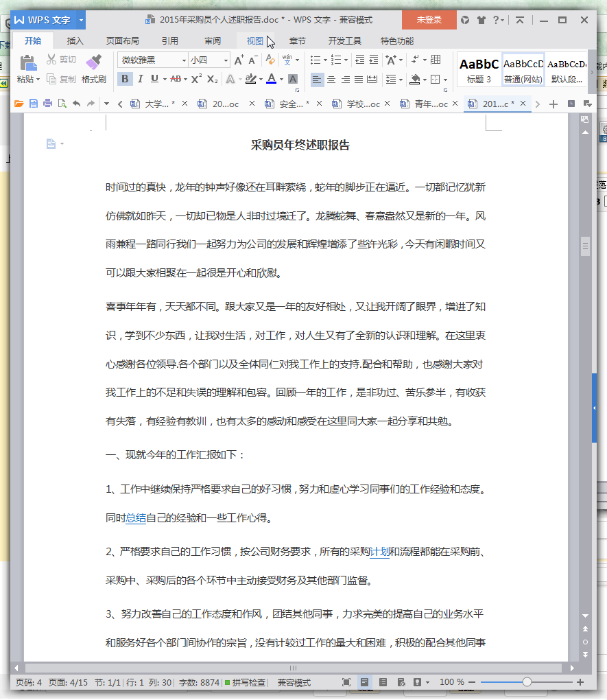Insert a table using the grid icon

coord(436,60)
